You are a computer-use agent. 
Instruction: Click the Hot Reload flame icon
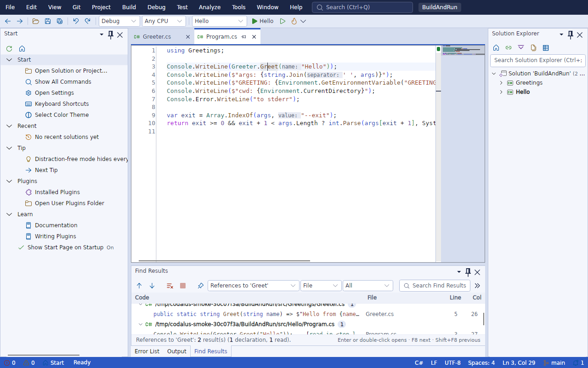[294, 21]
